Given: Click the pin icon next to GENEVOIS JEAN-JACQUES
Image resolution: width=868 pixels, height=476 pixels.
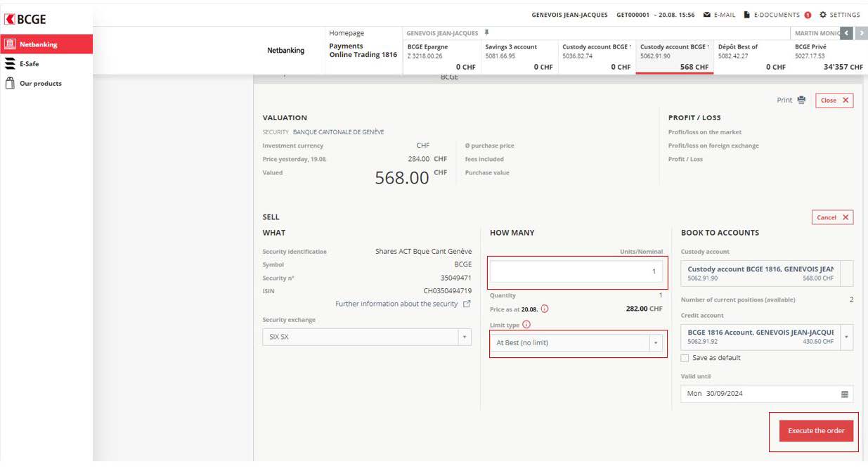Looking at the screenshot, I should point(486,33).
